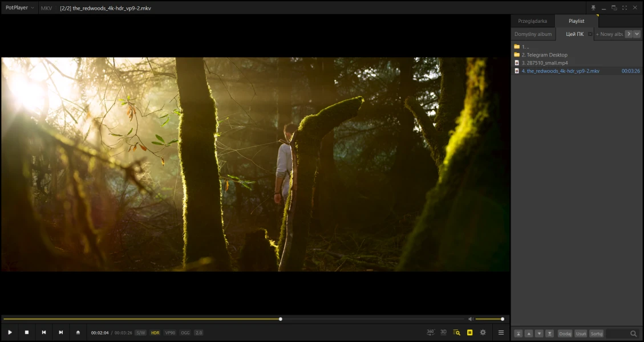Click the Dodaj button
Image resolution: width=644 pixels, height=342 pixels.
click(565, 333)
